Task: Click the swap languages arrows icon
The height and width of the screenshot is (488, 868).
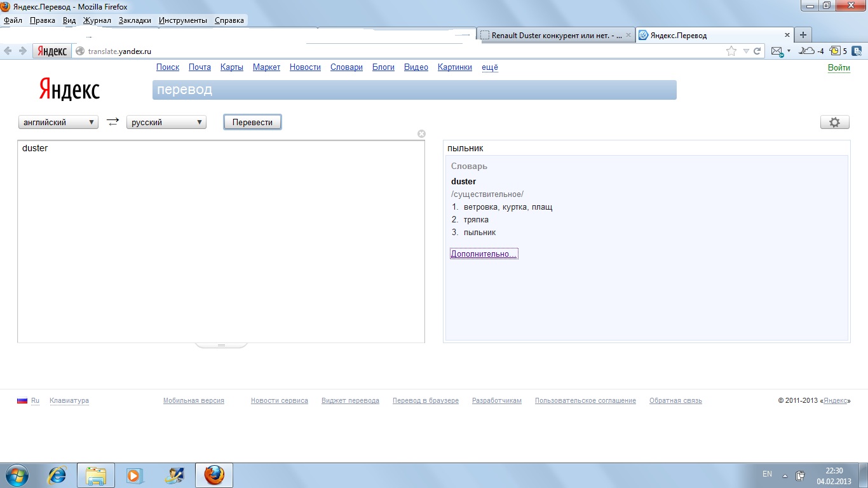Action: (112, 122)
